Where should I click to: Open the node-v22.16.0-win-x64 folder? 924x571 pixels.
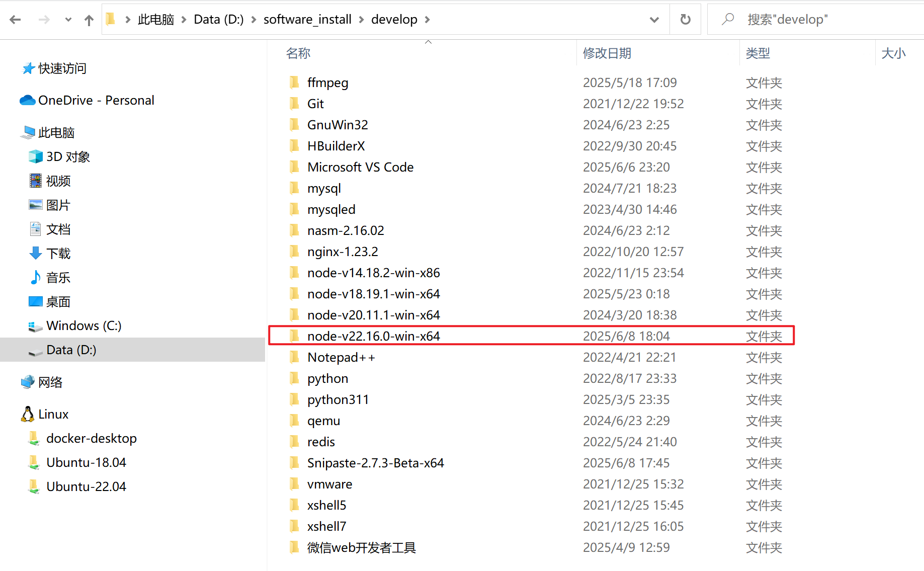(374, 336)
